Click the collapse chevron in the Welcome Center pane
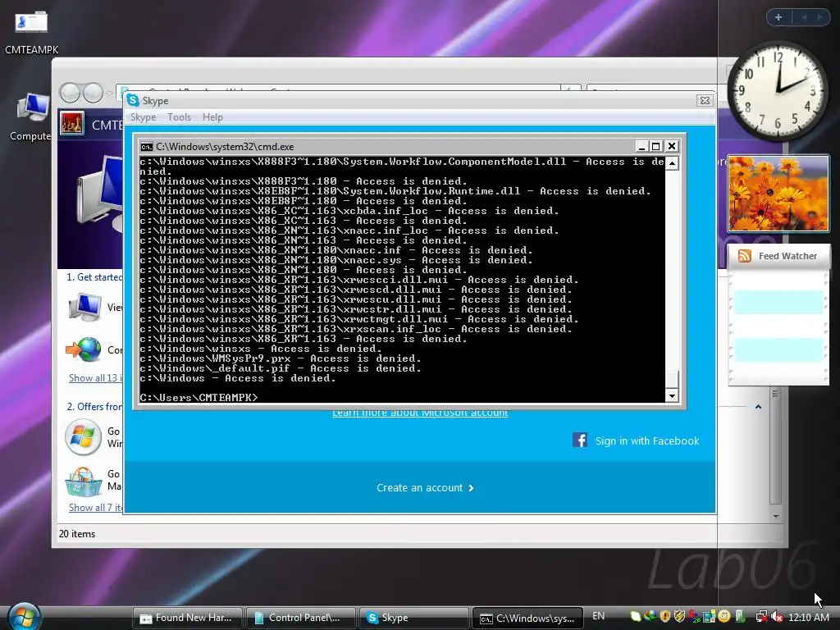Screen dimensions: 840x630 coord(758,407)
